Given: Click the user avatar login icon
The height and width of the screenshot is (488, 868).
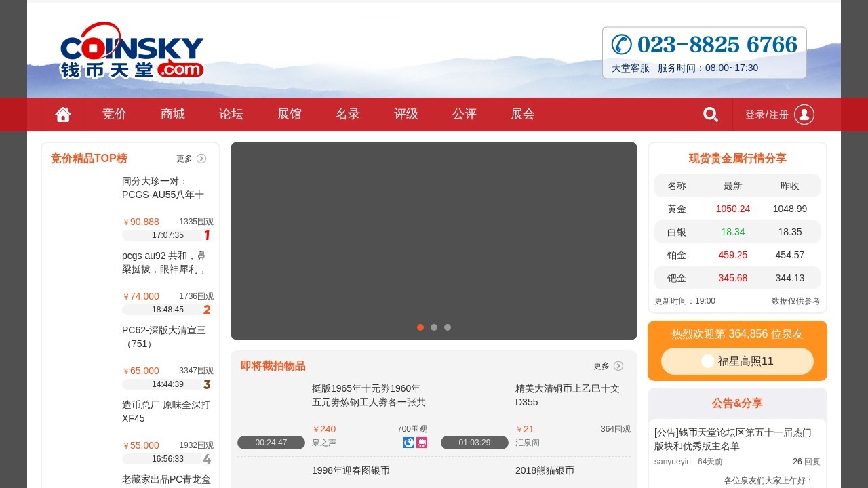Looking at the screenshot, I should pos(804,115).
